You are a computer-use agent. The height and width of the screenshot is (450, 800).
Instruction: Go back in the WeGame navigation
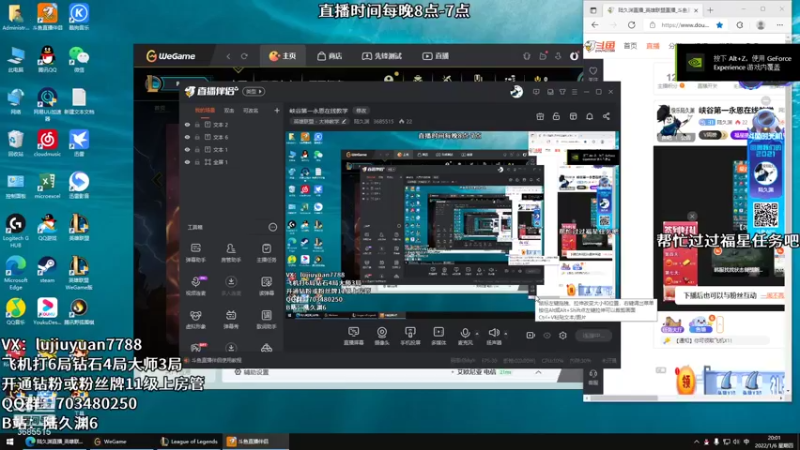pyautogui.click(x=228, y=56)
